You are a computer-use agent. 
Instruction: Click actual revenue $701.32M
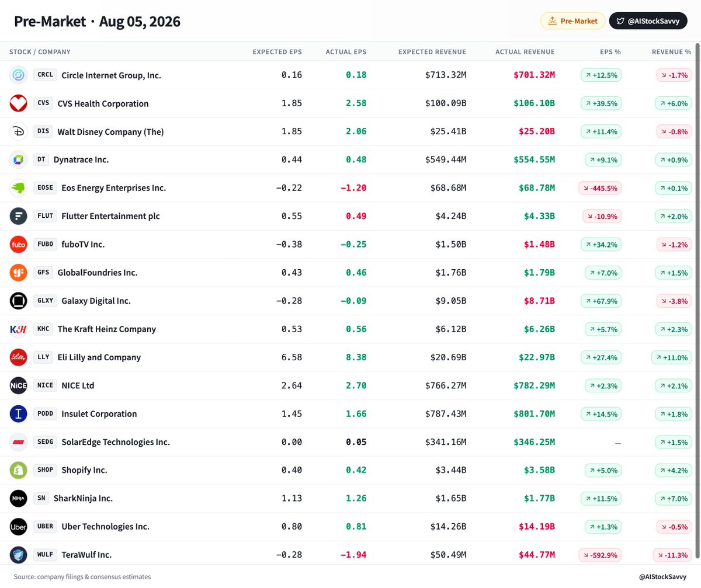click(x=534, y=75)
